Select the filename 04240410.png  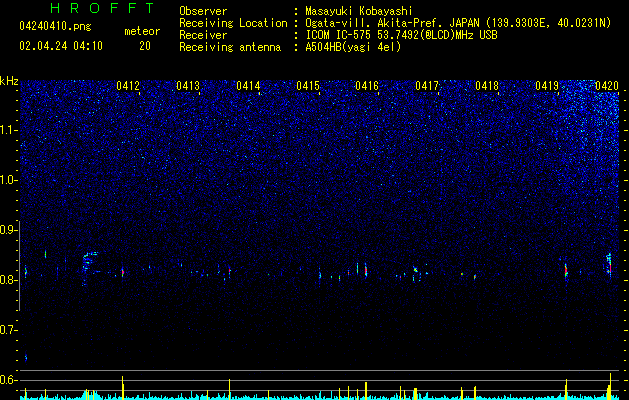55,27
